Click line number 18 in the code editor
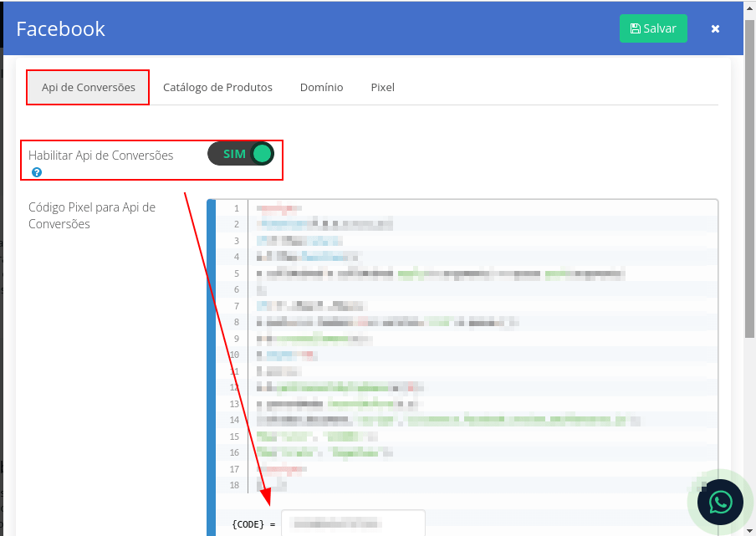The image size is (756, 536). click(x=234, y=485)
